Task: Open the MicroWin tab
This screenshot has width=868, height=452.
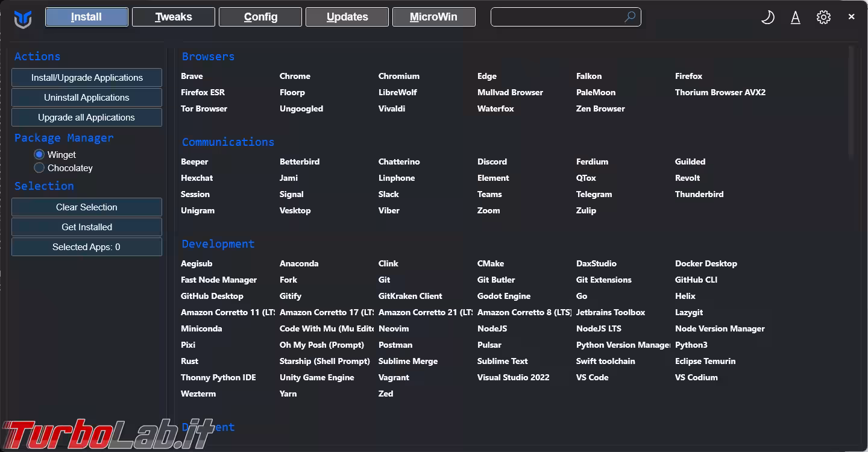Action: [433, 17]
